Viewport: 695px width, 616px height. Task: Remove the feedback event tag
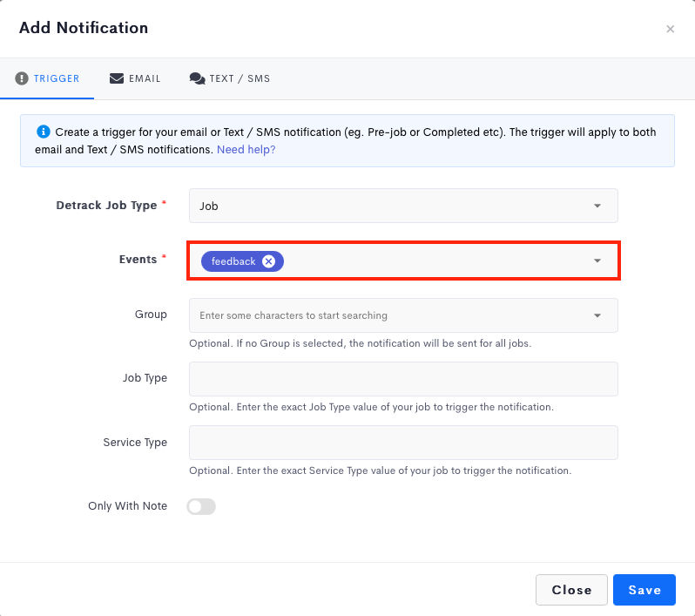[269, 261]
